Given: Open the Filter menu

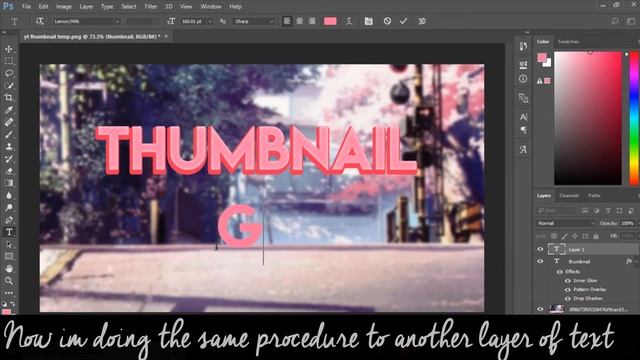Looking at the screenshot, I should pyautogui.click(x=151, y=7).
